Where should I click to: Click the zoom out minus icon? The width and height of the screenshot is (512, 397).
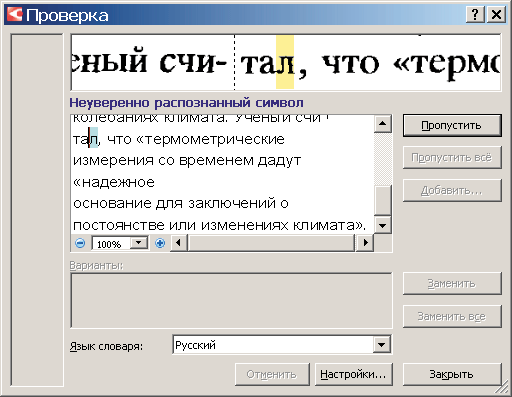(80, 243)
